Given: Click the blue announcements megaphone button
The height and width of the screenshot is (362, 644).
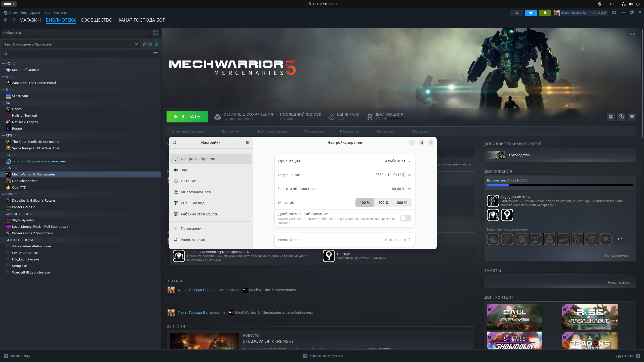Looking at the screenshot, I should [531, 13].
